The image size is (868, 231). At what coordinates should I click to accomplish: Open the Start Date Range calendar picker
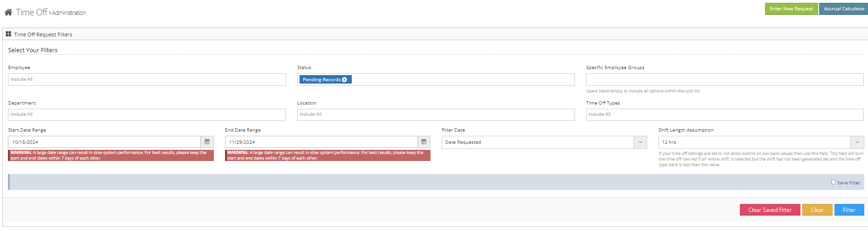click(x=207, y=142)
